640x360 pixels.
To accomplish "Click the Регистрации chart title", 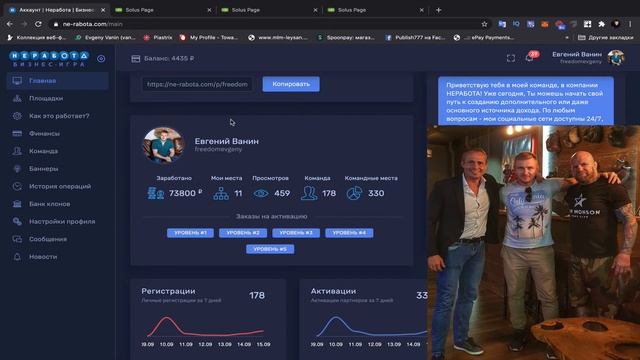I will [168, 291].
